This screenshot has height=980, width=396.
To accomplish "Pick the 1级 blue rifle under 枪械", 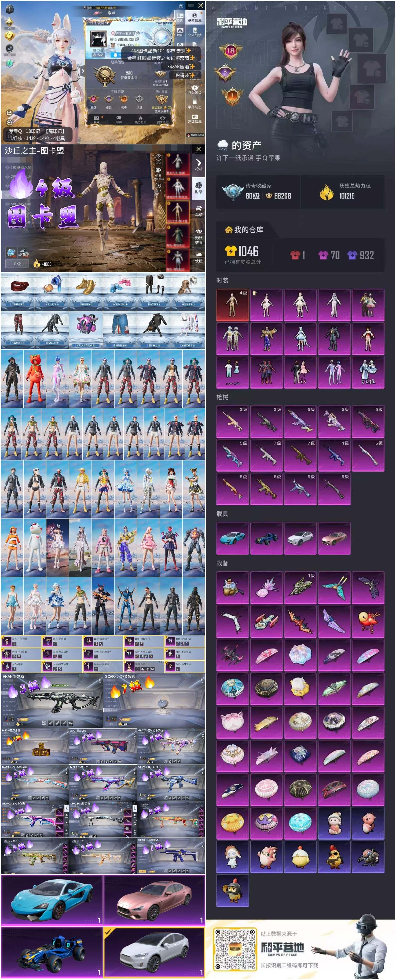I will [334, 456].
